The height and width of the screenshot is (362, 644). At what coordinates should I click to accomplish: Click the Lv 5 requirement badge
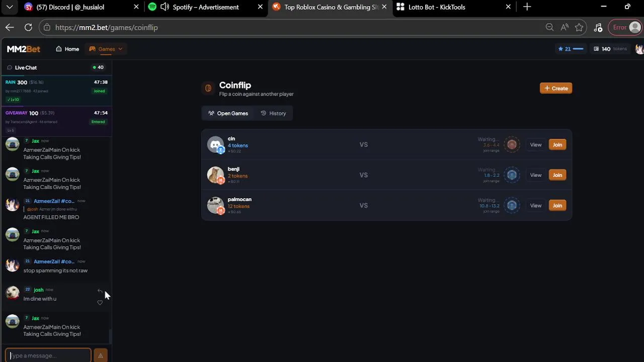pyautogui.click(x=11, y=130)
